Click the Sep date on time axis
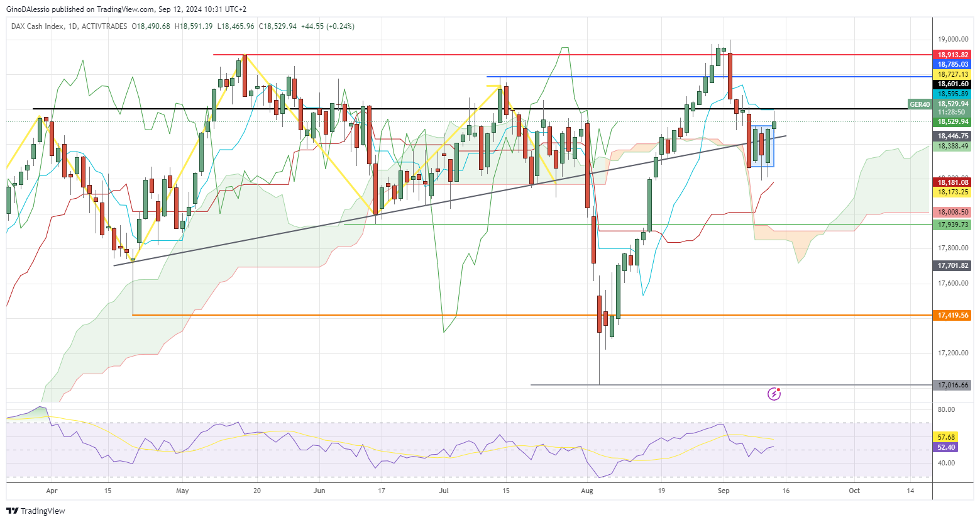Viewport: 980px width, 522px height. (x=723, y=491)
